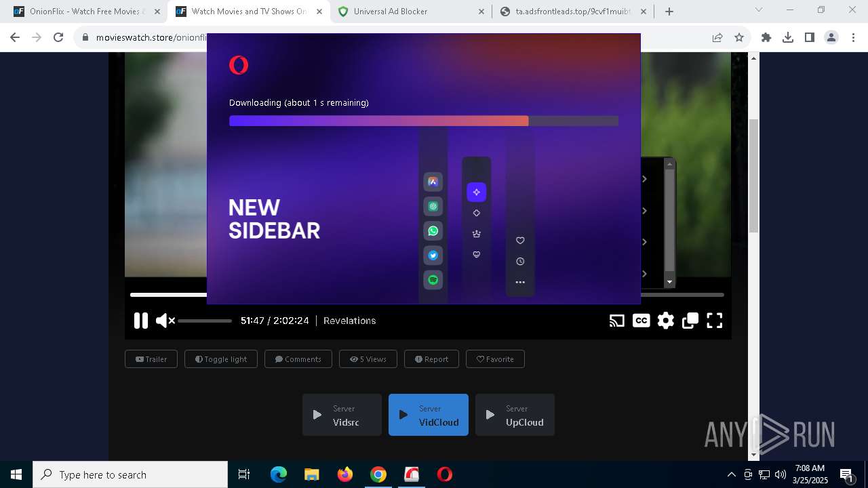Image resolution: width=868 pixels, height=488 pixels.
Task: Click the 5 Views button
Action: [x=368, y=359]
